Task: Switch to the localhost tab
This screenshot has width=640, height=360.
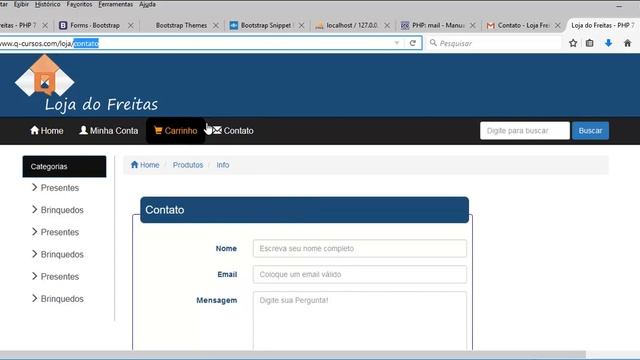Action: [x=352, y=25]
